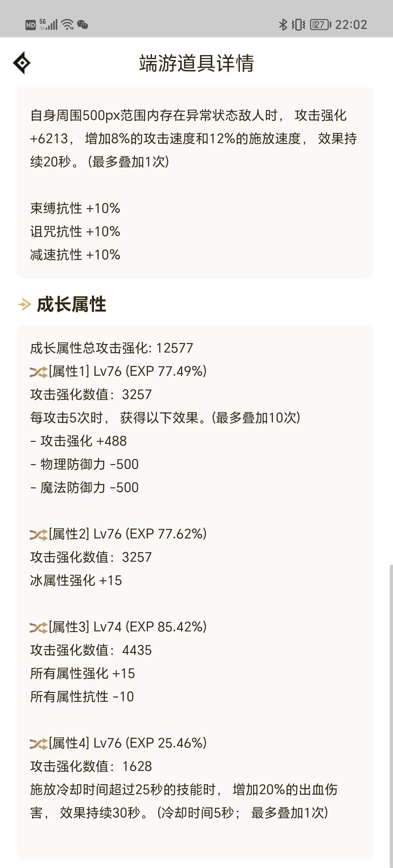Tap the shuffle icon beside 属性1

click(x=39, y=372)
